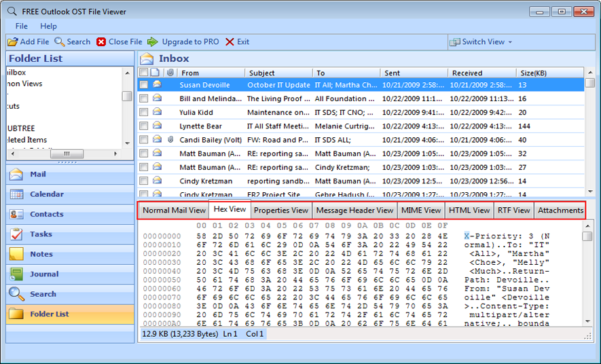Click the envelope icon of Yulia Kidd email
The width and height of the screenshot is (601, 364).
click(x=157, y=112)
